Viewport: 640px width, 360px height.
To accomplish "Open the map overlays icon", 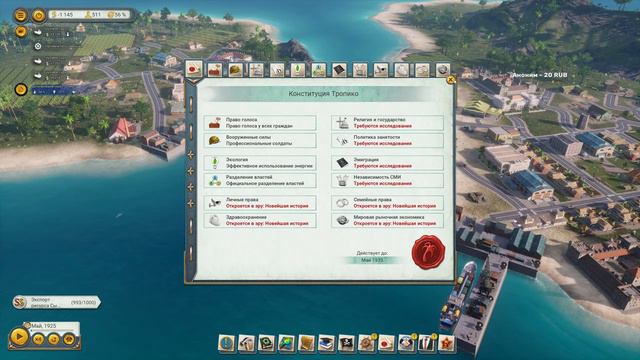I will [x=287, y=343].
